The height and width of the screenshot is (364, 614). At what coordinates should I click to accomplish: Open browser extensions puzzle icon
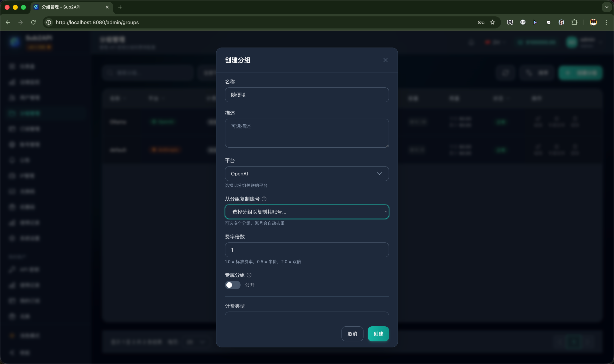574,22
